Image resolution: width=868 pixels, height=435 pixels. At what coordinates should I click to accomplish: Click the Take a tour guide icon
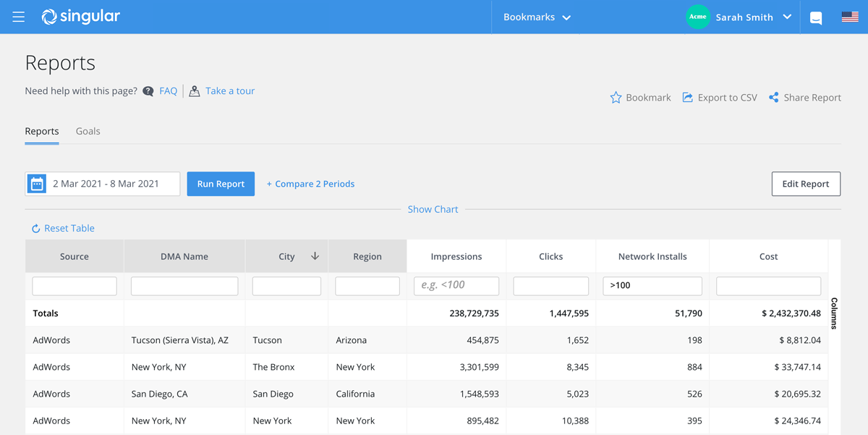pos(194,90)
